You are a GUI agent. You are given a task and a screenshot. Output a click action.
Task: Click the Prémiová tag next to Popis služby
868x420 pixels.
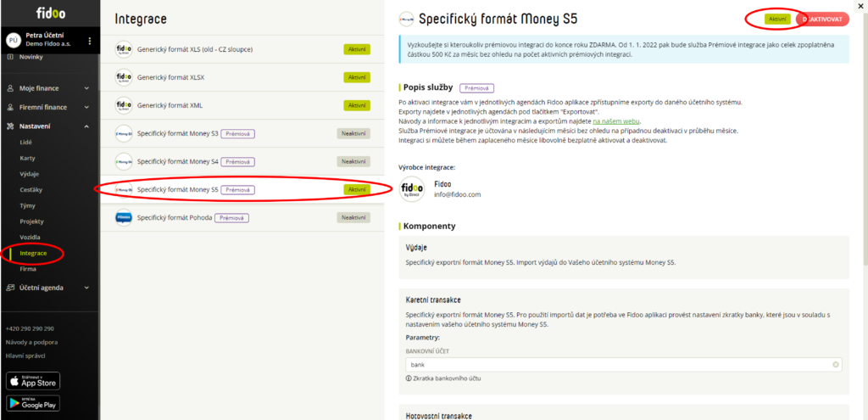point(476,87)
